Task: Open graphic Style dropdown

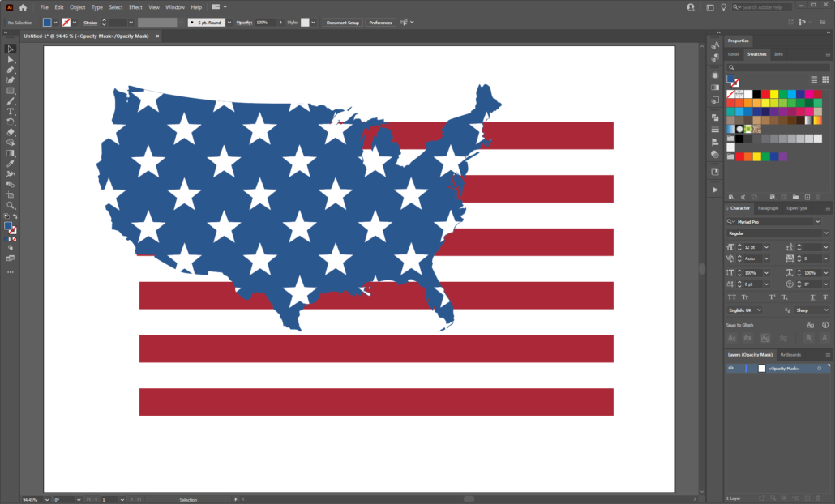Action: click(313, 23)
